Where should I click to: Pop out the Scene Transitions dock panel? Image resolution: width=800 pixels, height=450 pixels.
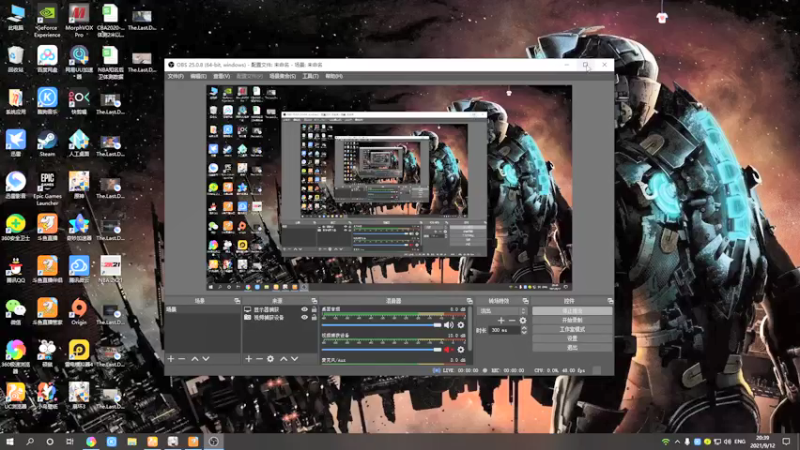tap(526, 301)
